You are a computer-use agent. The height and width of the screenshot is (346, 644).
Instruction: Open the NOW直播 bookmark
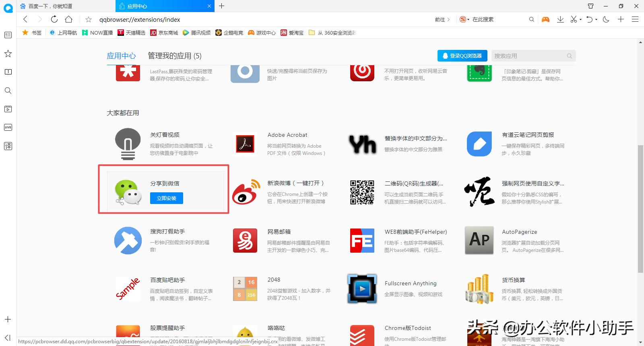click(x=97, y=33)
